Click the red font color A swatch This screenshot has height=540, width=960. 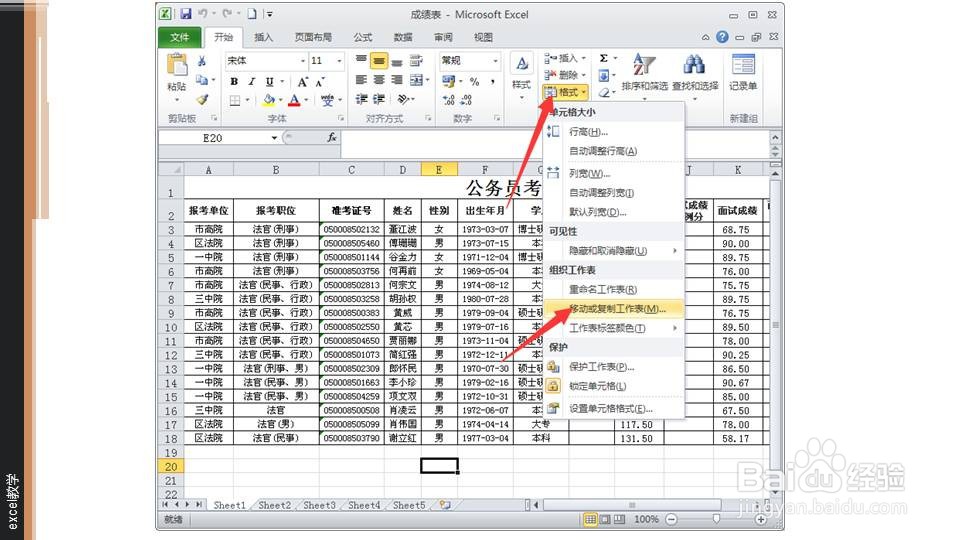click(x=294, y=100)
